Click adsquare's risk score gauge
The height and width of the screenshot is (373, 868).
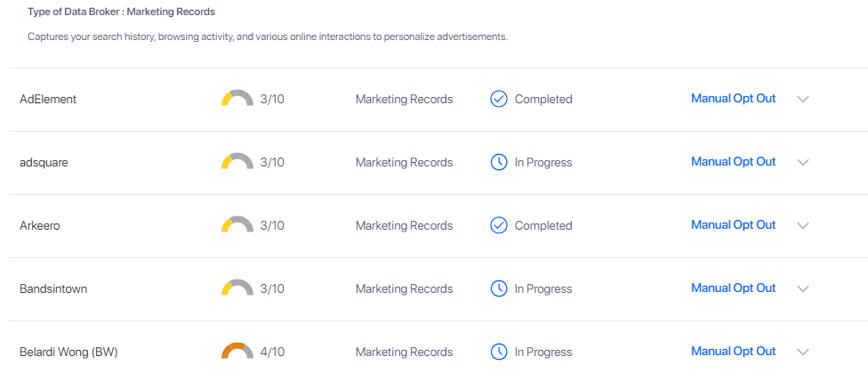(x=237, y=161)
